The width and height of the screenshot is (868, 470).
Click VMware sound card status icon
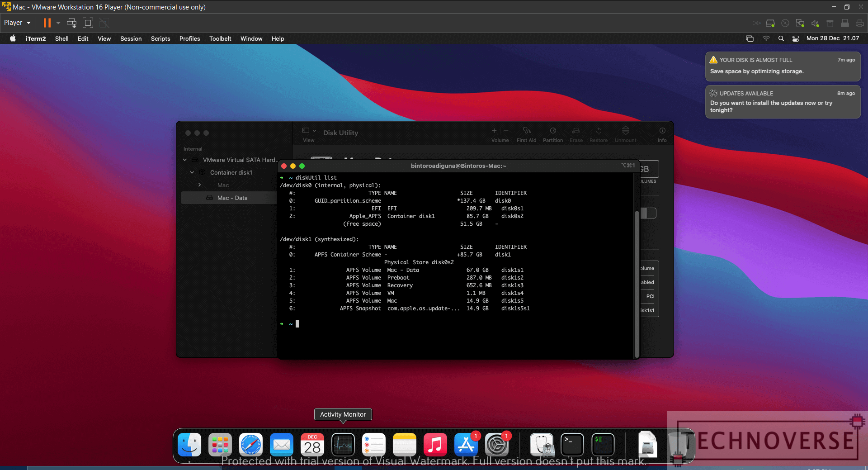click(815, 23)
